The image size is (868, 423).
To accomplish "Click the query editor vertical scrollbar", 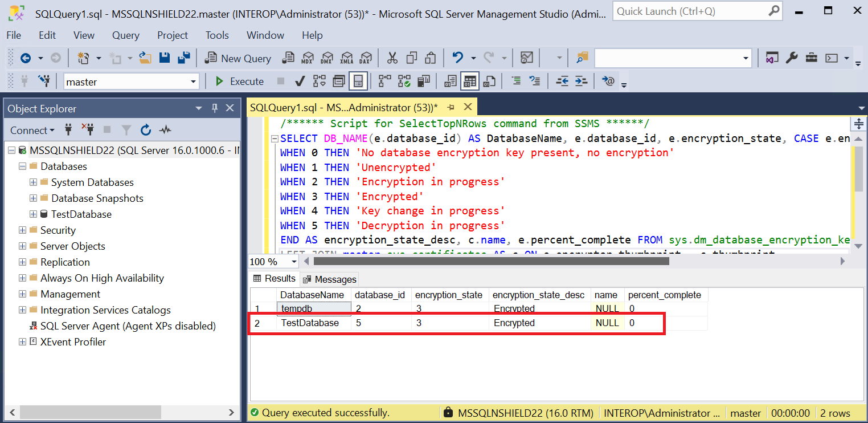I will (858, 168).
